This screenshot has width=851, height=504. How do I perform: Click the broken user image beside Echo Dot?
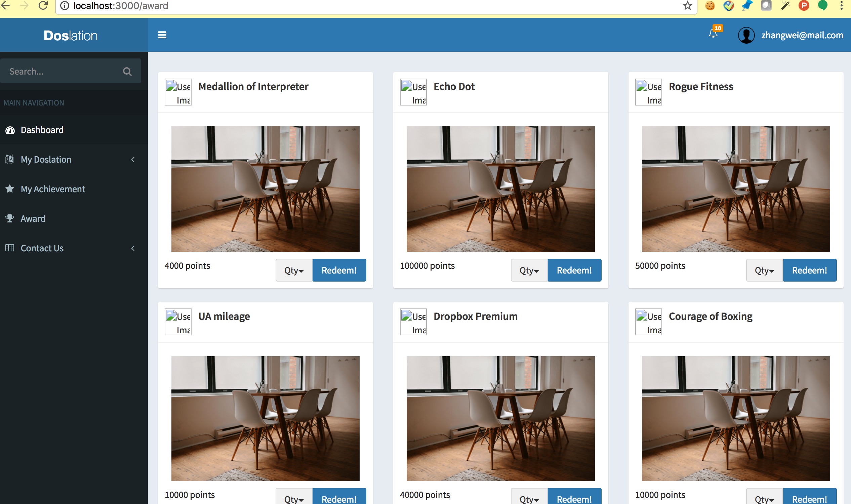pyautogui.click(x=413, y=92)
